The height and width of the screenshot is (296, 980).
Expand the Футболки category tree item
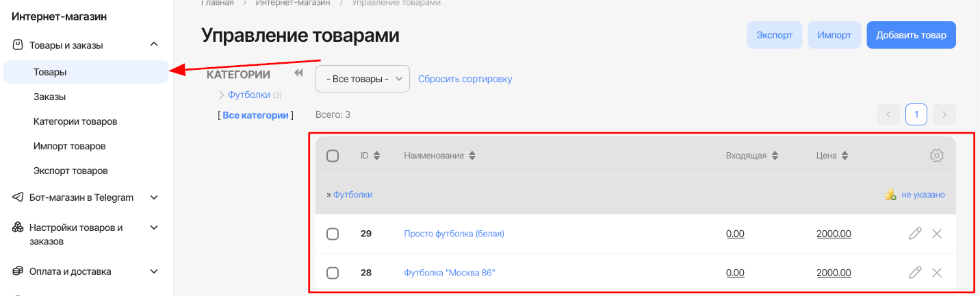222,95
